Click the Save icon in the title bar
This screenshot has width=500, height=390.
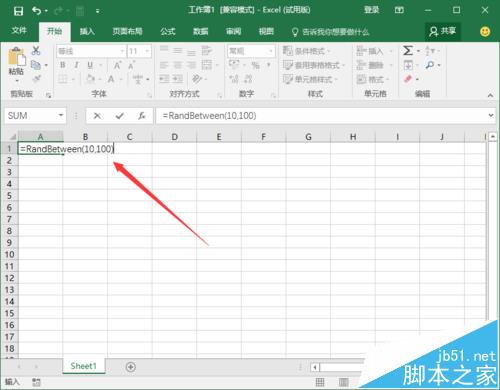pos(18,11)
